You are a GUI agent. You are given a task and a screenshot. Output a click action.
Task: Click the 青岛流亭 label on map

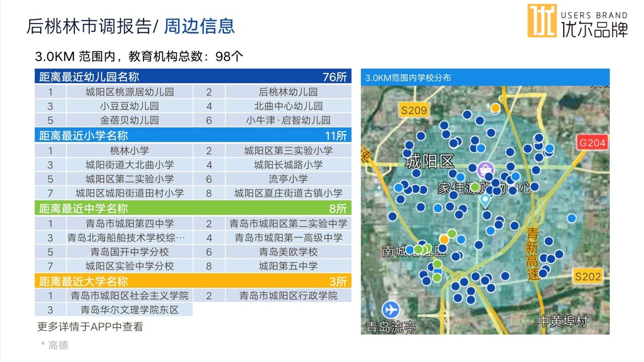point(391,327)
